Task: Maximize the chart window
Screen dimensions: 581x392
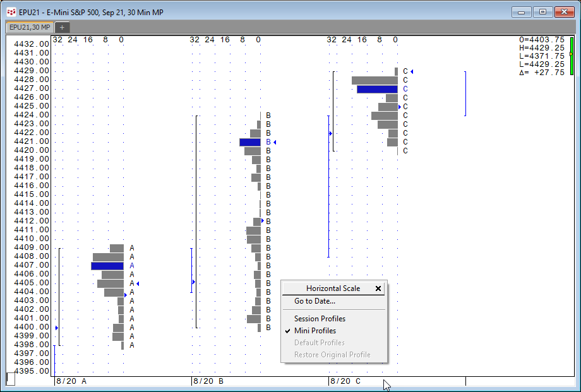Action: (x=542, y=12)
